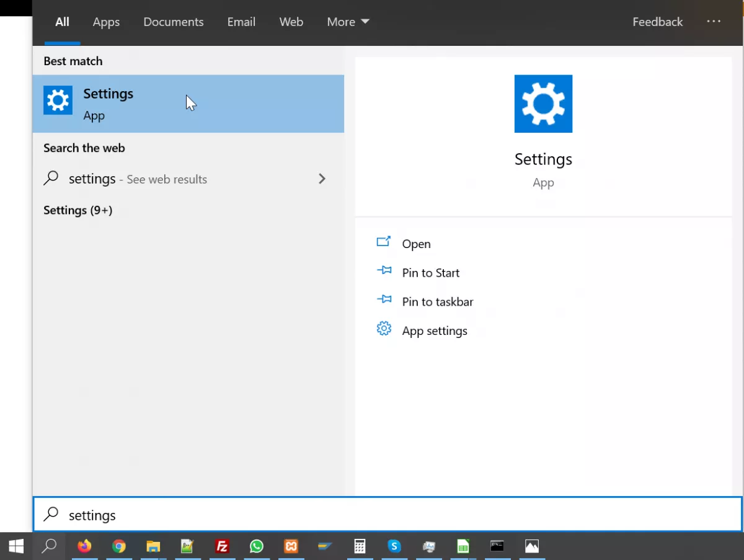
Task: Choose Open in the Settings preview pane
Action: click(x=416, y=244)
